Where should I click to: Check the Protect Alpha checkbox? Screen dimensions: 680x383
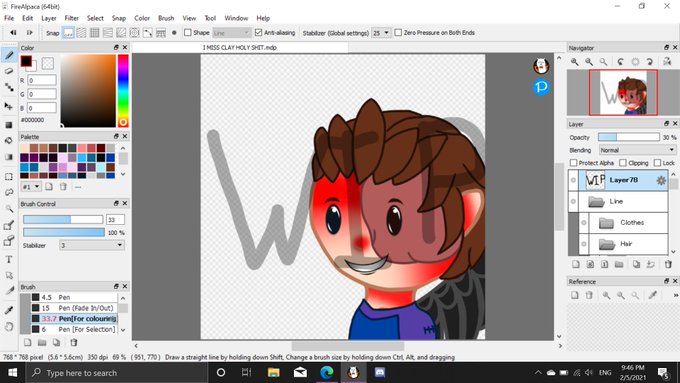573,163
